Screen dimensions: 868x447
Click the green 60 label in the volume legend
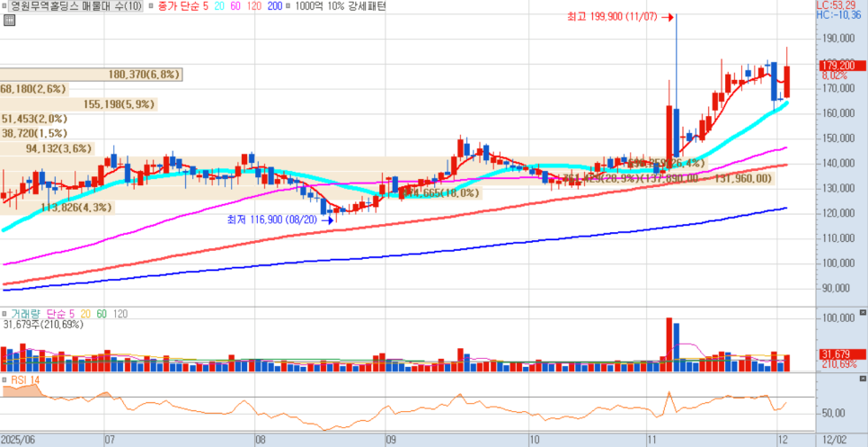click(102, 314)
